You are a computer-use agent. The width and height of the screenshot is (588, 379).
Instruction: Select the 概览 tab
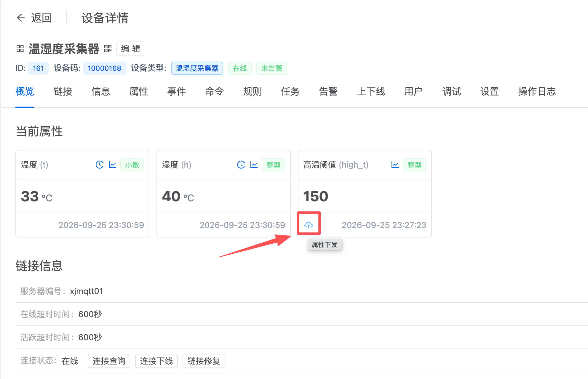(x=25, y=91)
